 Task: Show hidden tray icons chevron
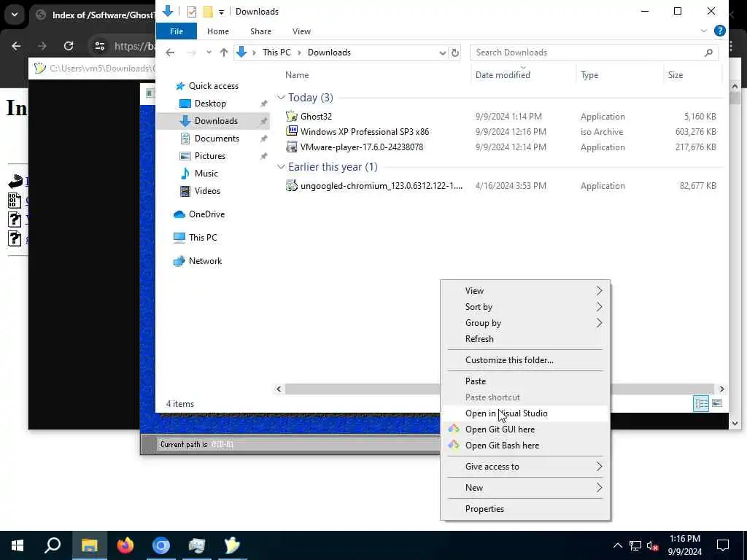pyautogui.click(x=617, y=545)
